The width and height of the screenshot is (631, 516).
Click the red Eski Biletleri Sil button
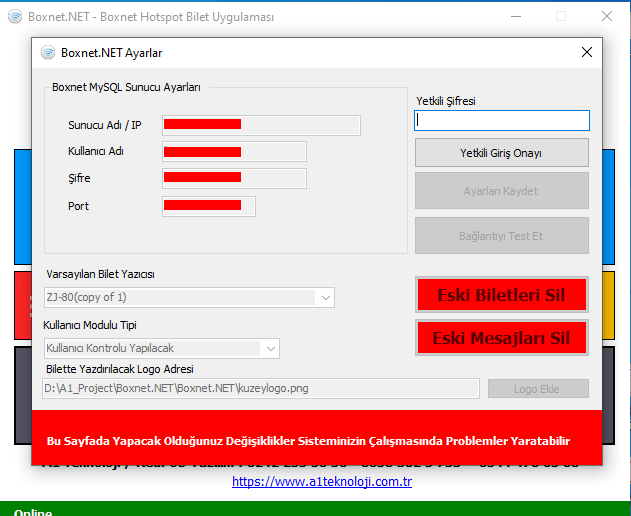pos(502,295)
